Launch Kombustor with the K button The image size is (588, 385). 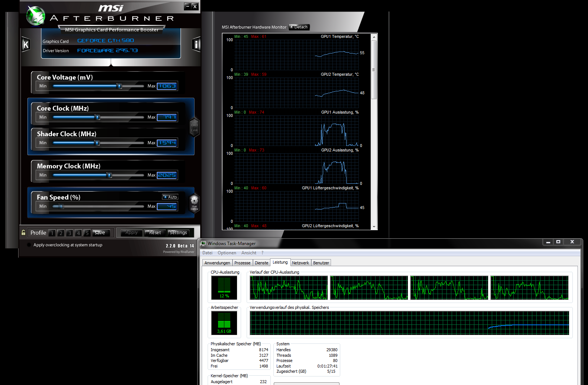coord(26,45)
